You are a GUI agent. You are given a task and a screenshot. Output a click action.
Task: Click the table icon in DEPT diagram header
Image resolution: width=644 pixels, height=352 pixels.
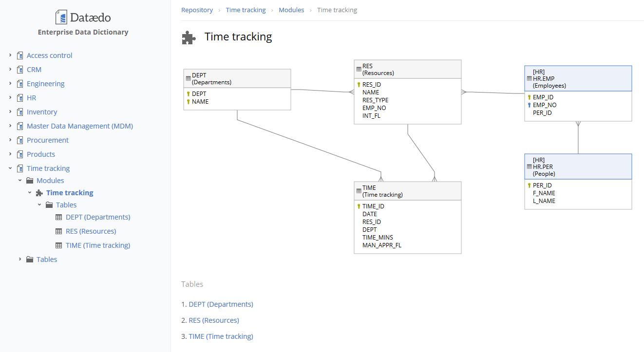[188, 79]
